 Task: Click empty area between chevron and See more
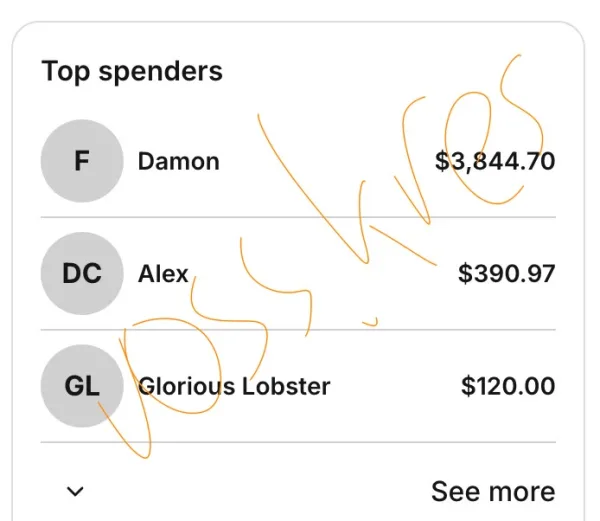[250, 491]
